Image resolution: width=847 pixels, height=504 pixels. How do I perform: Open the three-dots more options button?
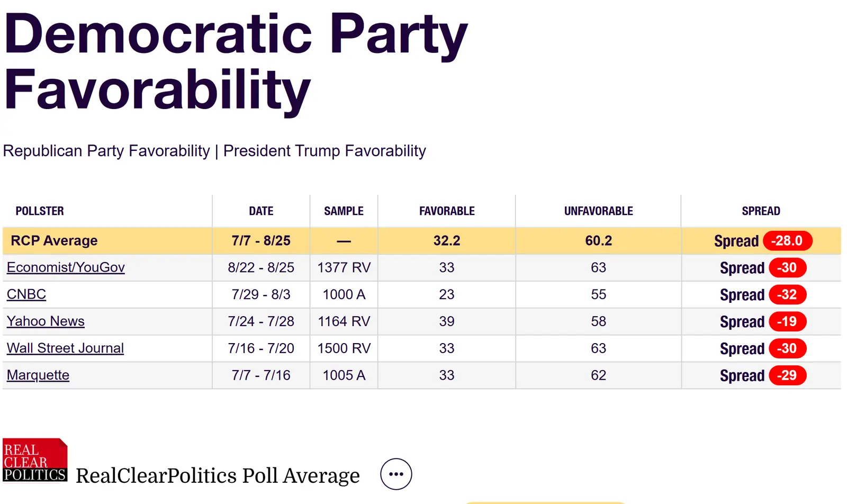396,474
